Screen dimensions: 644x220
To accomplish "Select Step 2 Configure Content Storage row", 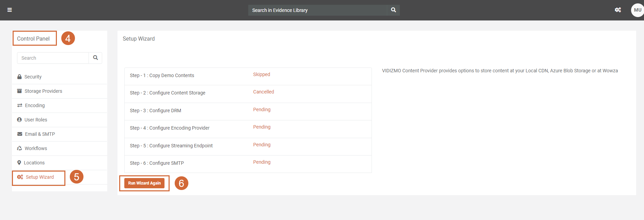I will coord(248,93).
